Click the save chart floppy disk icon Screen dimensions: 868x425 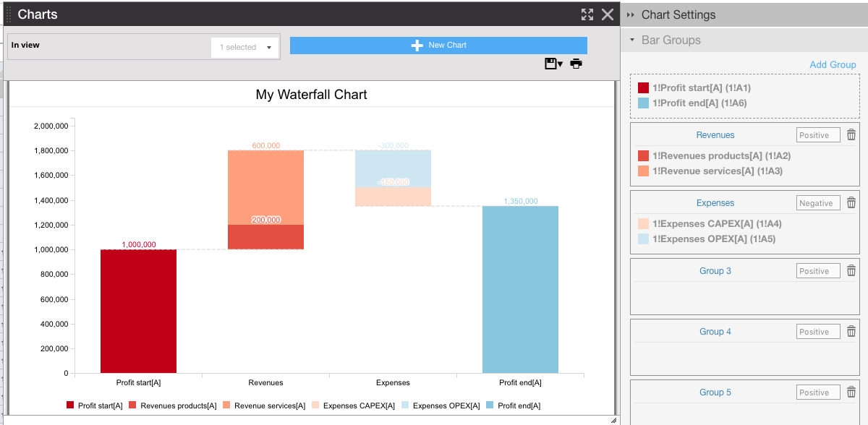coord(551,64)
